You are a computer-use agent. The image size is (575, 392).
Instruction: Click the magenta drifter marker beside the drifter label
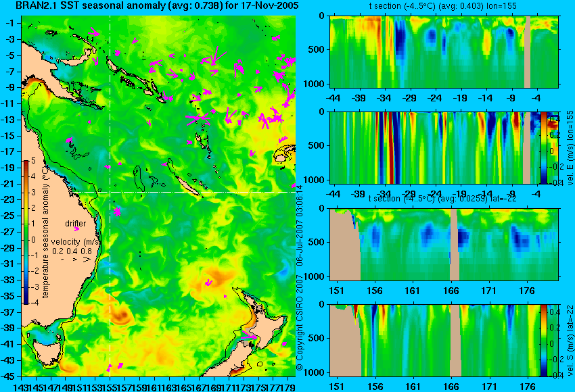76,229
